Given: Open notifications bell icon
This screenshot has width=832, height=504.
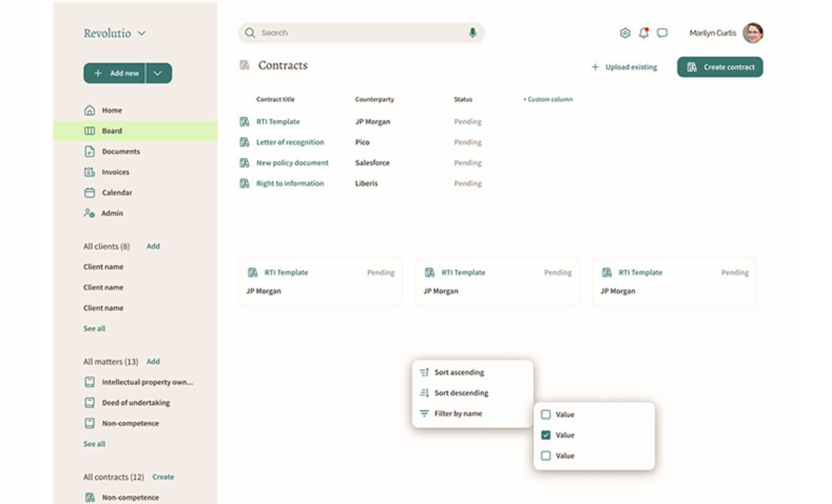Looking at the screenshot, I should (x=644, y=33).
